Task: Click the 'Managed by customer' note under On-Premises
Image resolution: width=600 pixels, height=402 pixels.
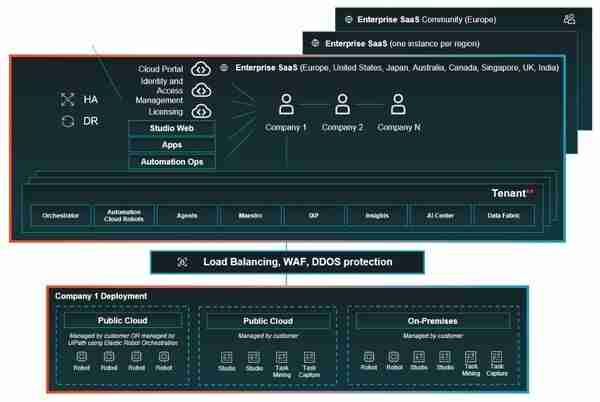Action: click(x=433, y=336)
